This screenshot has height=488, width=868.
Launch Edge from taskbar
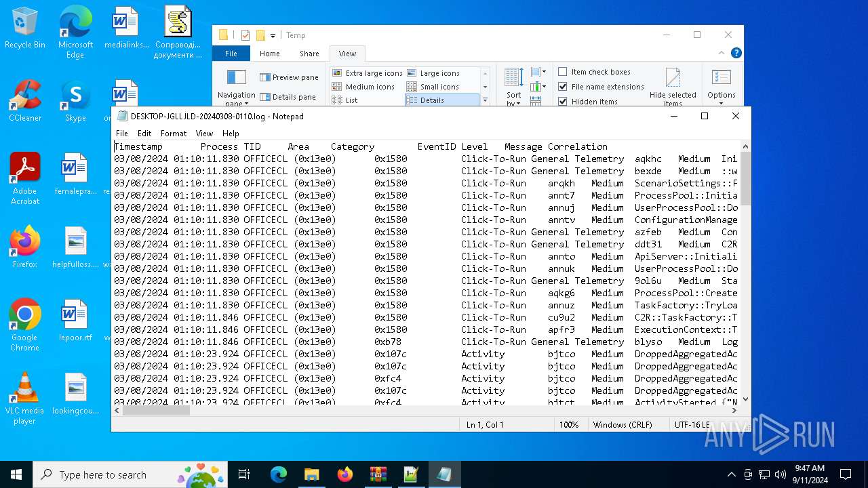point(279,474)
